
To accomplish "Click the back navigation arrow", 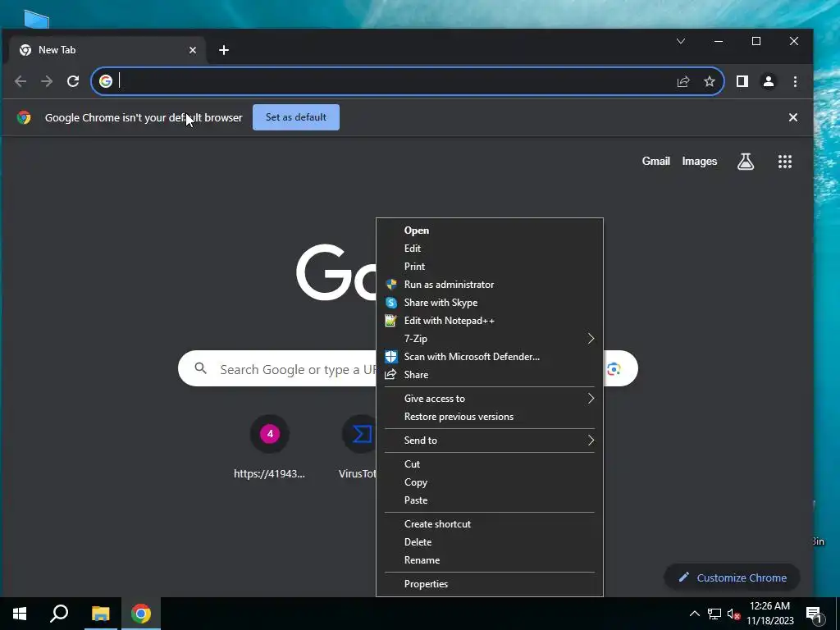I will (21, 81).
